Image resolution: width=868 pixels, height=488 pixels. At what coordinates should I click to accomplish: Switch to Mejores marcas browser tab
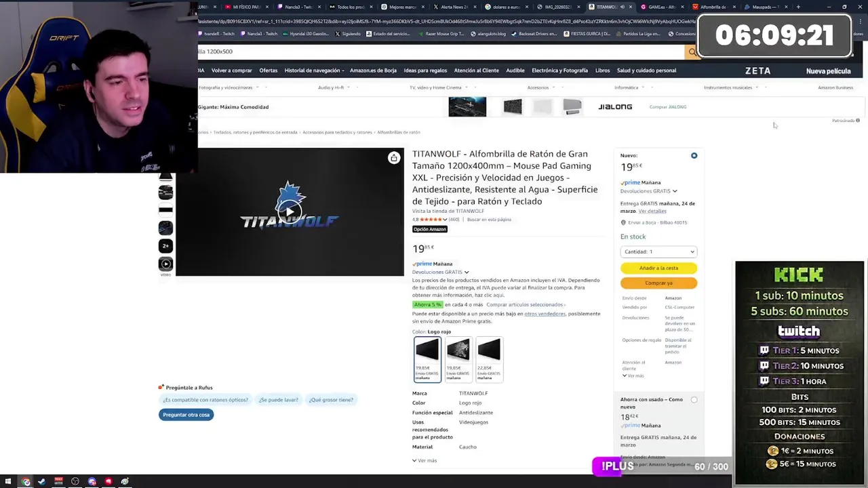click(x=402, y=7)
